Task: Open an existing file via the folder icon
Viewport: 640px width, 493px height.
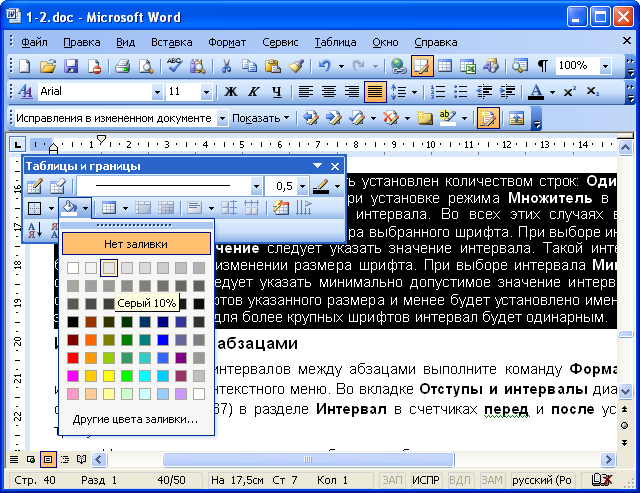Action: [48, 66]
